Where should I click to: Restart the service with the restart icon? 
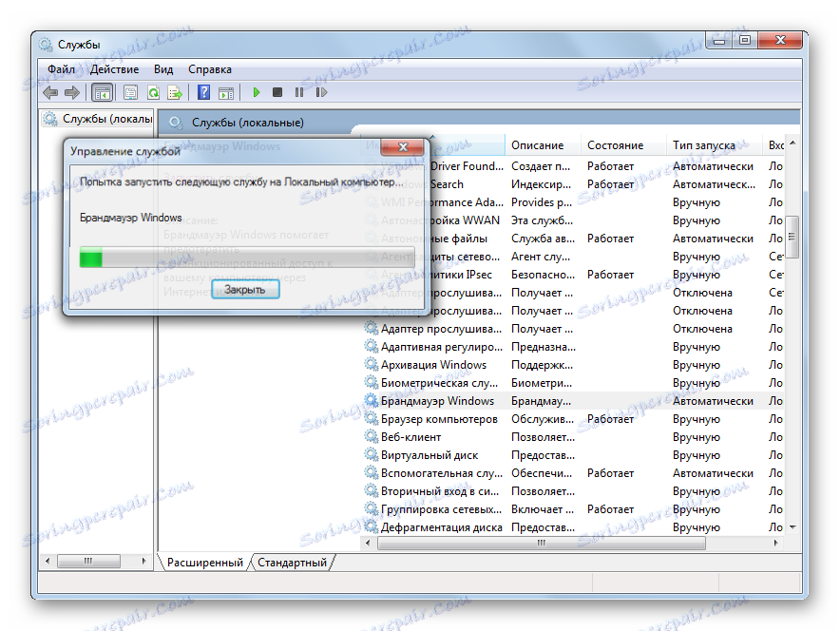tap(321, 92)
